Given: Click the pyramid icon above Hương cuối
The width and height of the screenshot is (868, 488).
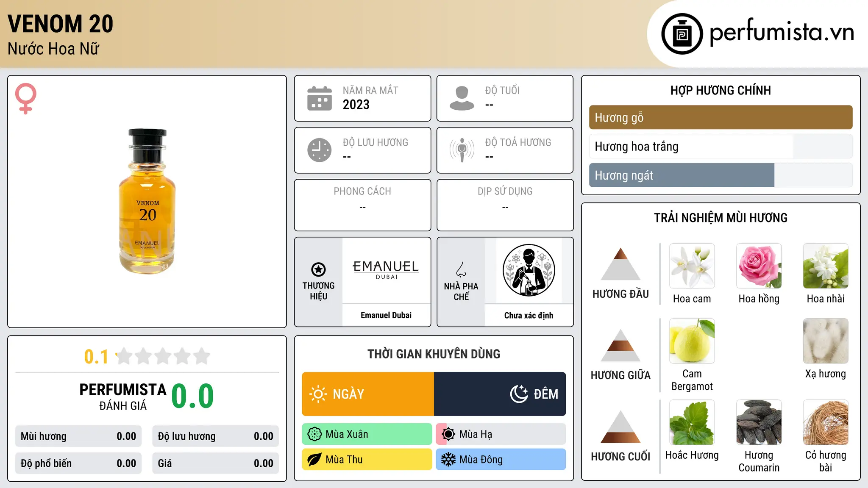Looking at the screenshot, I should click(620, 427).
